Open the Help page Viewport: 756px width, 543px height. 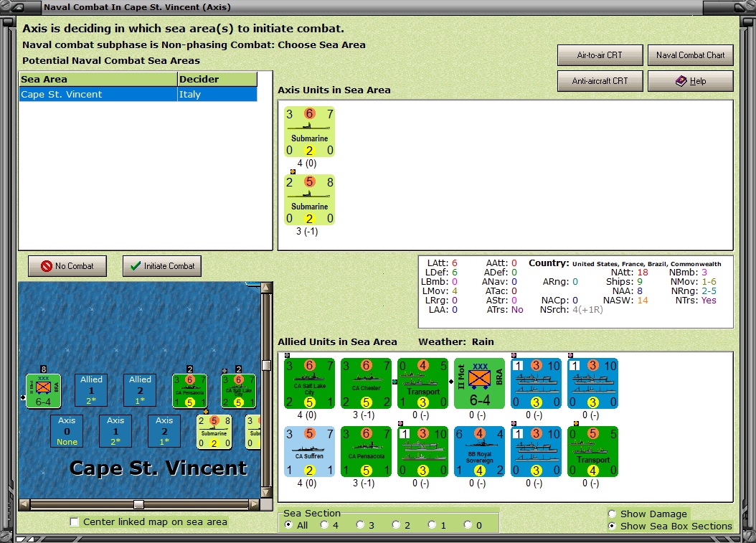(691, 81)
